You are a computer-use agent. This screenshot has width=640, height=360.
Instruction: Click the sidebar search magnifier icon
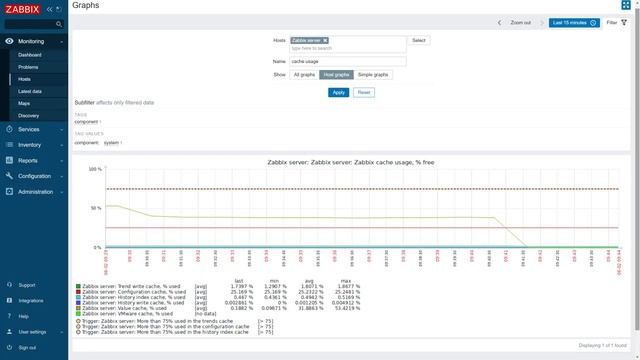[x=59, y=24]
